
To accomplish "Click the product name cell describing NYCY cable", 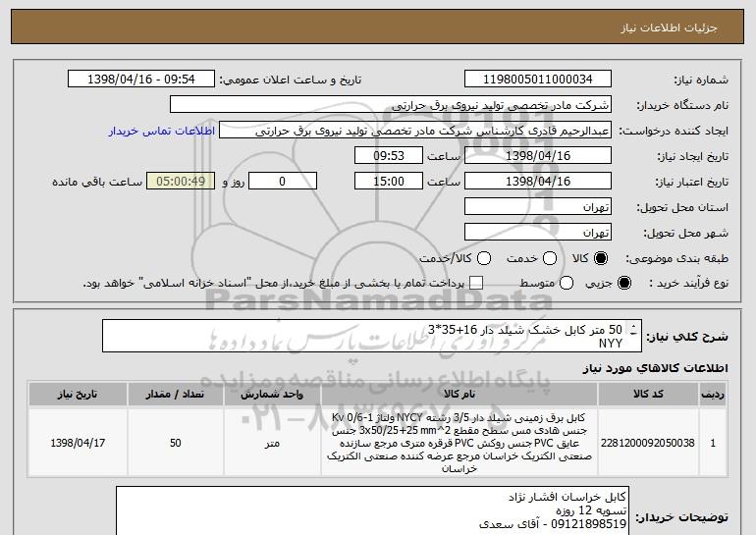I will tap(459, 443).
